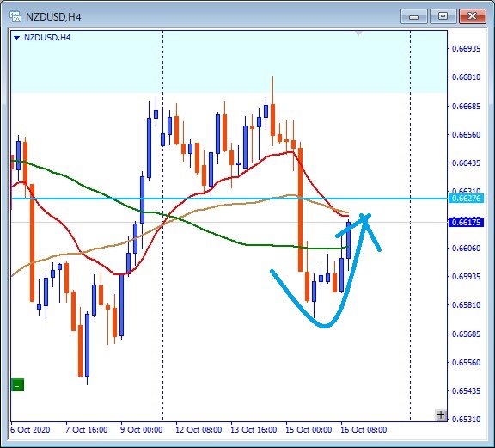Click the 15 Oct 00:00 time label
The image size is (495, 448).
[309, 430]
